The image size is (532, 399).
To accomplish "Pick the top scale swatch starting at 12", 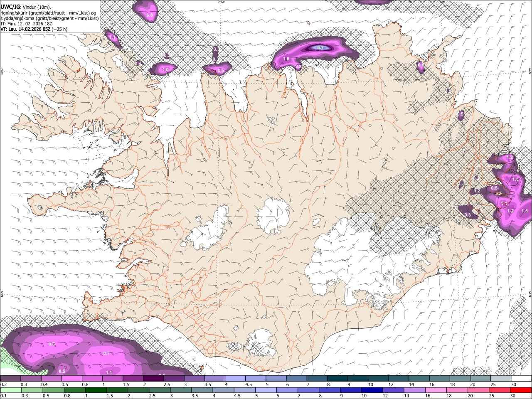I will tap(398, 378).
